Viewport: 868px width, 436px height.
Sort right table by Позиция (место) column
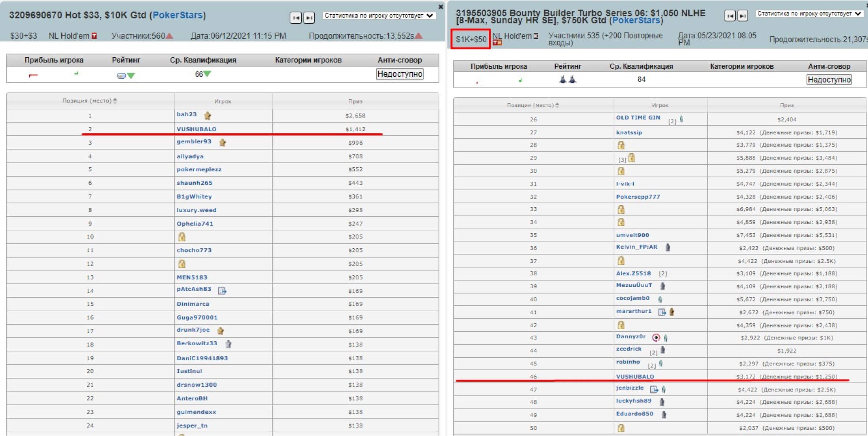click(533, 105)
